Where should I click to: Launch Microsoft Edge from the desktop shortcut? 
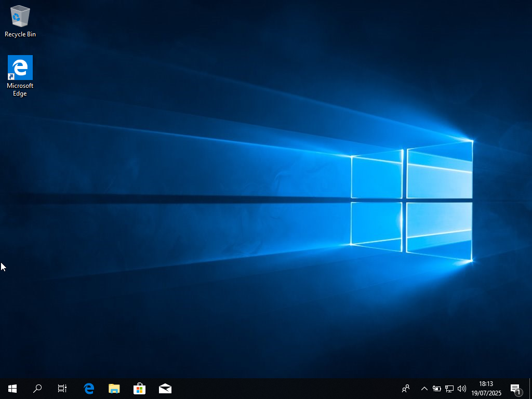[20, 68]
